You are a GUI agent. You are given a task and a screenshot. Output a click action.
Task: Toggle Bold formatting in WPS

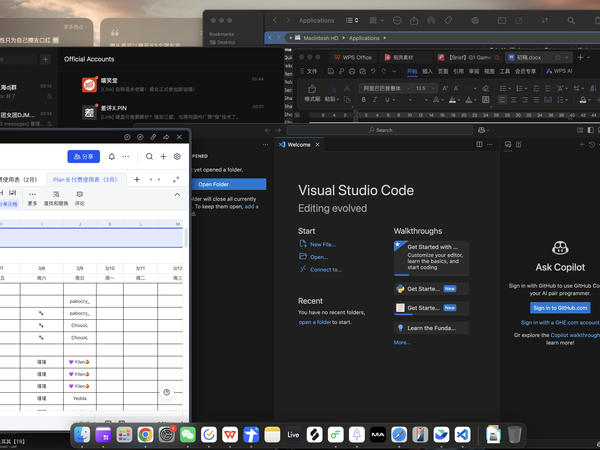(x=364, y=100)
